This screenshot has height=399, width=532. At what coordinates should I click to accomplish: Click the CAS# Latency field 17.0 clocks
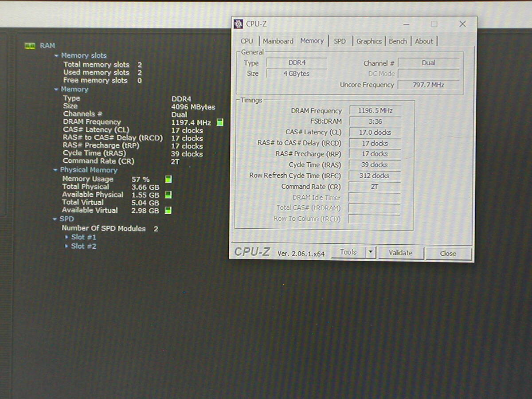[x=375, y=133]
